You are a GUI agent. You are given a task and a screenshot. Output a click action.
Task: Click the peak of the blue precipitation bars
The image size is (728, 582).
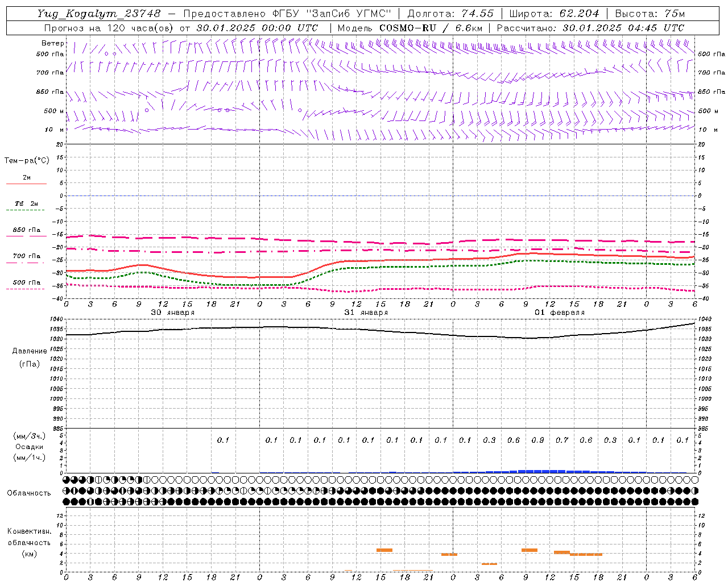(x=541, y=471)
